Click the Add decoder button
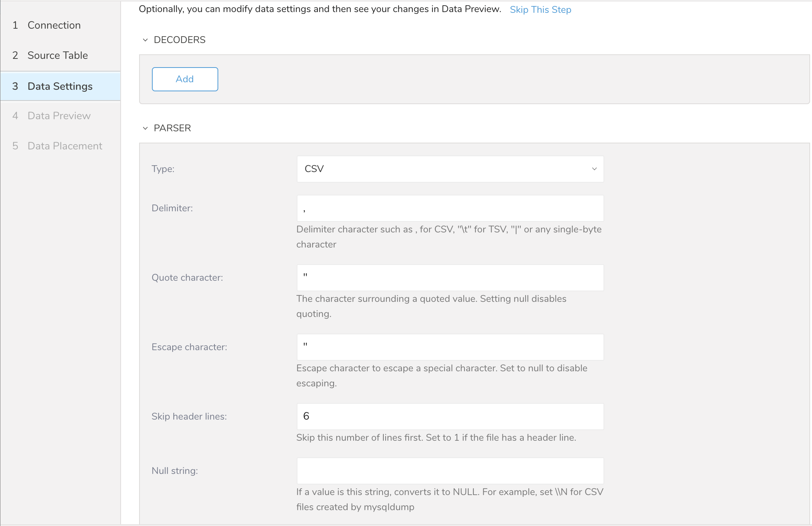 [x=185, y=79]
